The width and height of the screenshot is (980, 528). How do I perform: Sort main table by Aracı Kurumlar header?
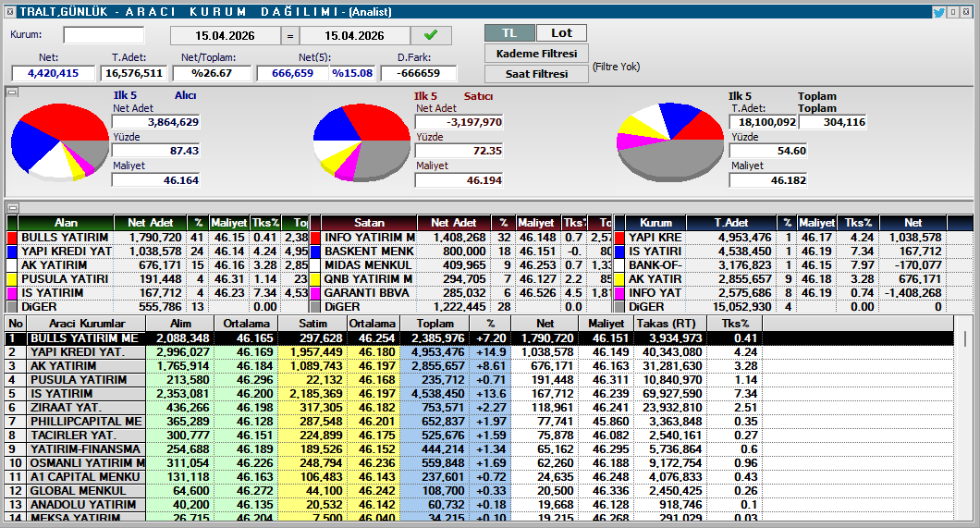pos(87,324)
